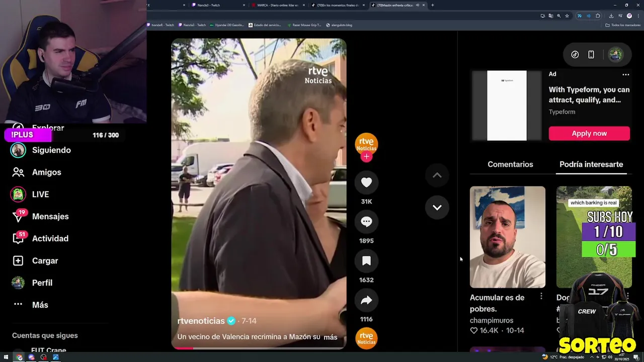Open the OBS app on the taskbar

[44, 357]
